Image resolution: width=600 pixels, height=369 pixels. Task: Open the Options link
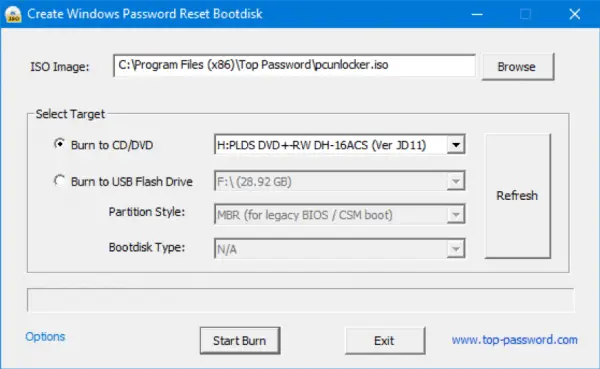pos(45,337)
